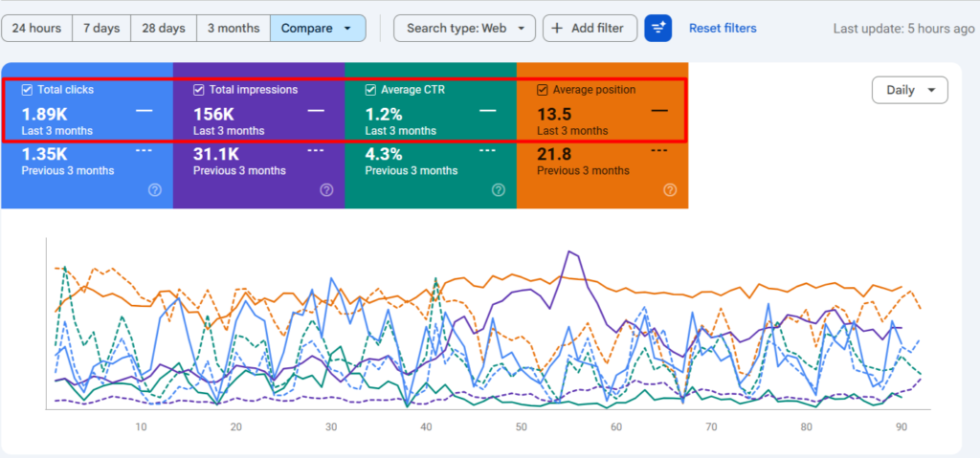
Task: Click help icon on Total impressions card
Action: [326, 190]
